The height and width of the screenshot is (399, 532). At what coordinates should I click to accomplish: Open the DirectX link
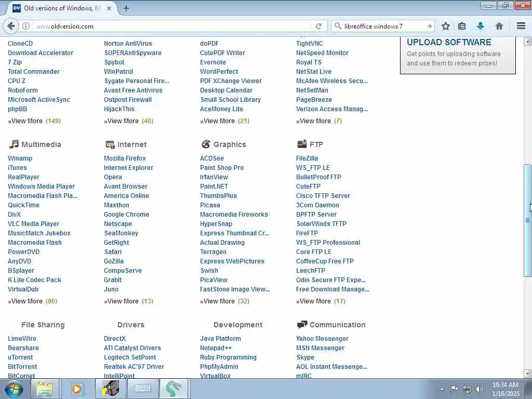click(115, 339)
